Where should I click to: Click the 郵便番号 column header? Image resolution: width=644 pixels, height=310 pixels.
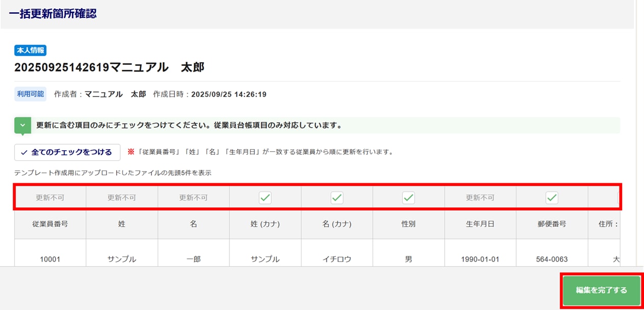[552, 224]
